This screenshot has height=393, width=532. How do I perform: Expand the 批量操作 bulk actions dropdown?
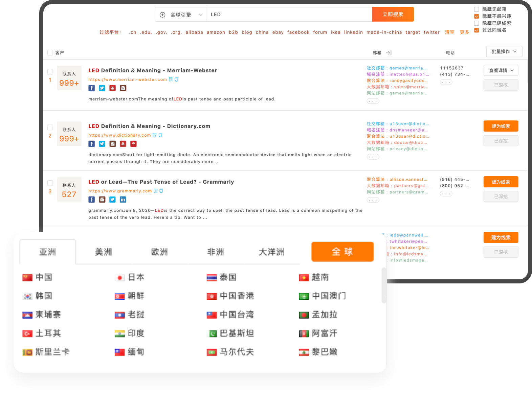(504, 52)
